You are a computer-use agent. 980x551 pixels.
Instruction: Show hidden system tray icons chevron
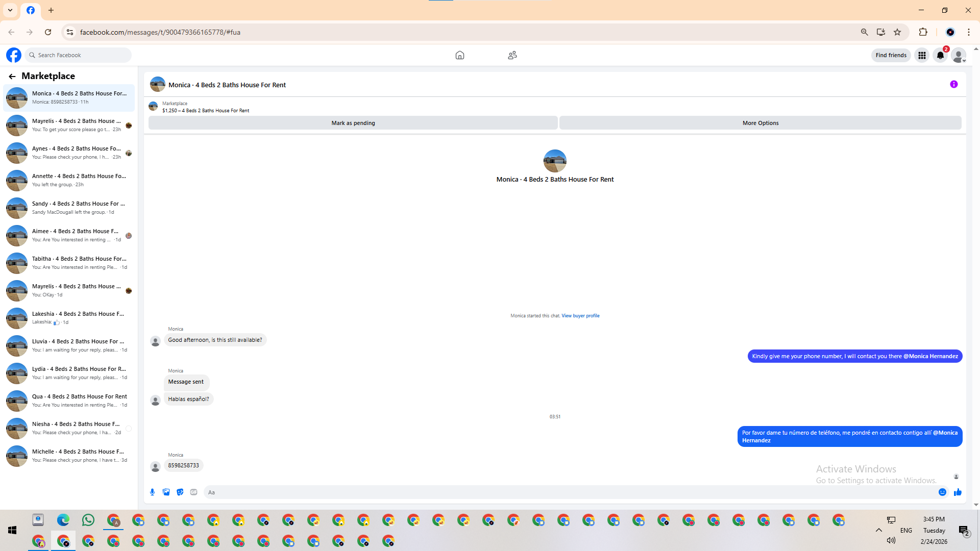pos(879,530)
